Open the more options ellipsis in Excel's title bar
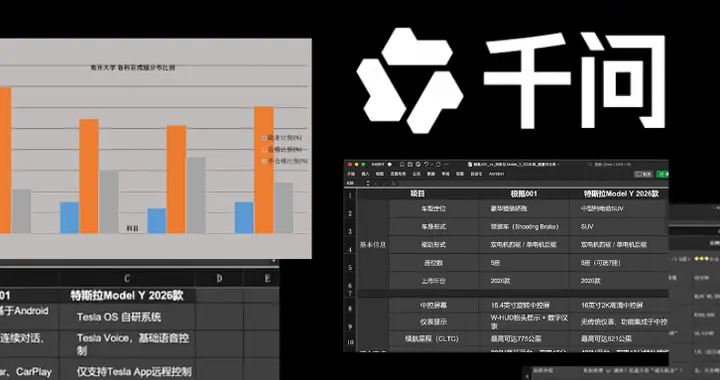 (446, 164)
